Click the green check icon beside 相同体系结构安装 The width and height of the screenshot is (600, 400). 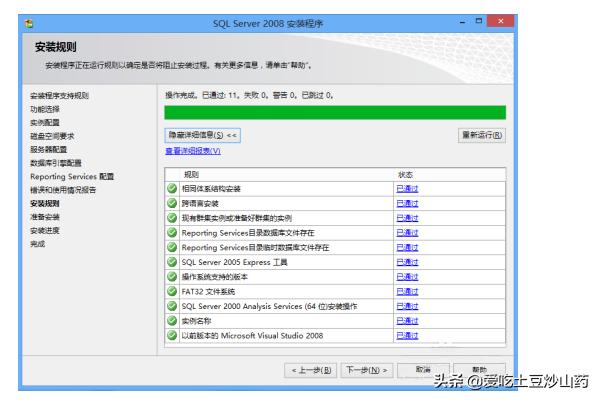tap(172, 188)
